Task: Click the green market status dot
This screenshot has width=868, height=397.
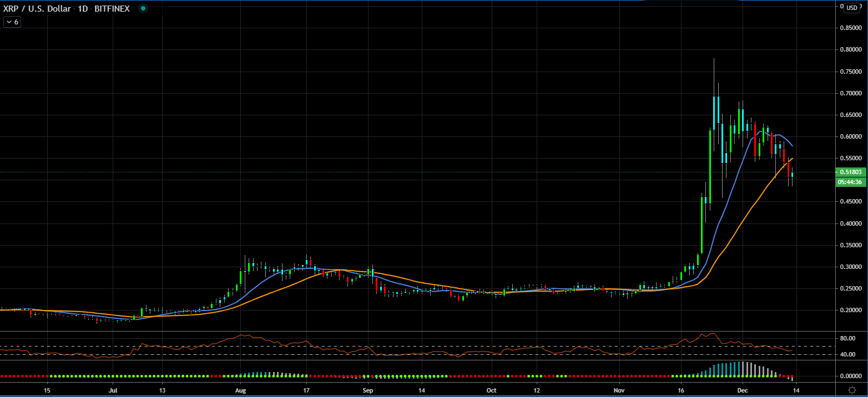Action: [x=144, y=9]
